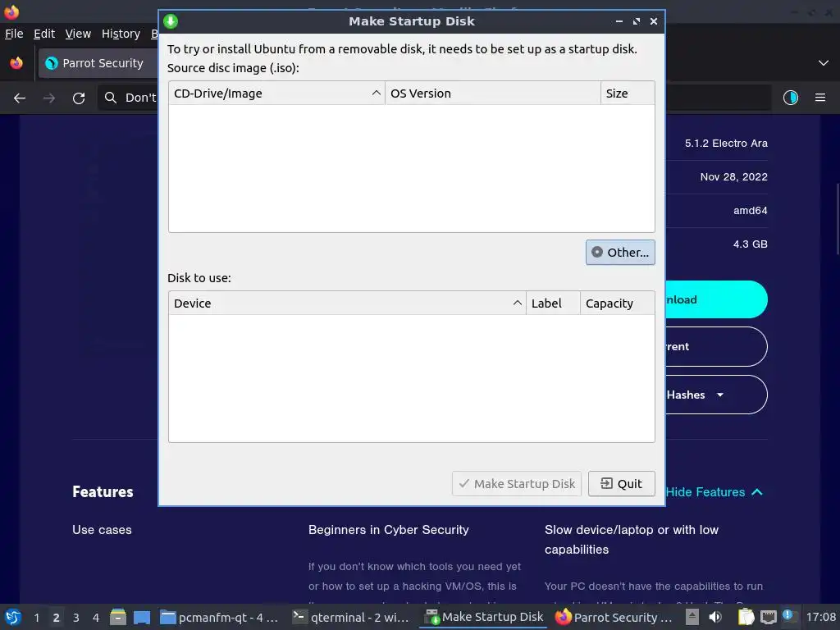840x630 pixels.
Task: Click the 'Use cases' text on the page
Action: (102, 530)
